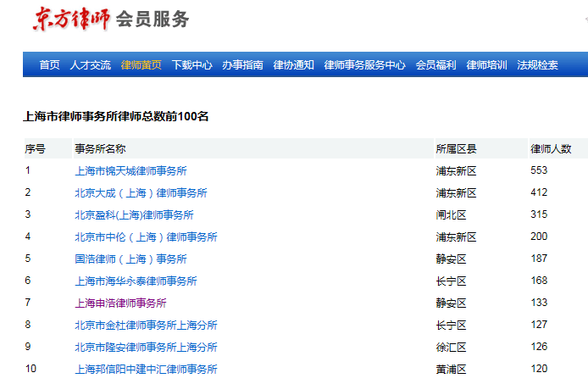The height and width of the screenshot is (384, 588).
Task: Go to 律师培训 in the menu
Action: (x=486, y=65)
